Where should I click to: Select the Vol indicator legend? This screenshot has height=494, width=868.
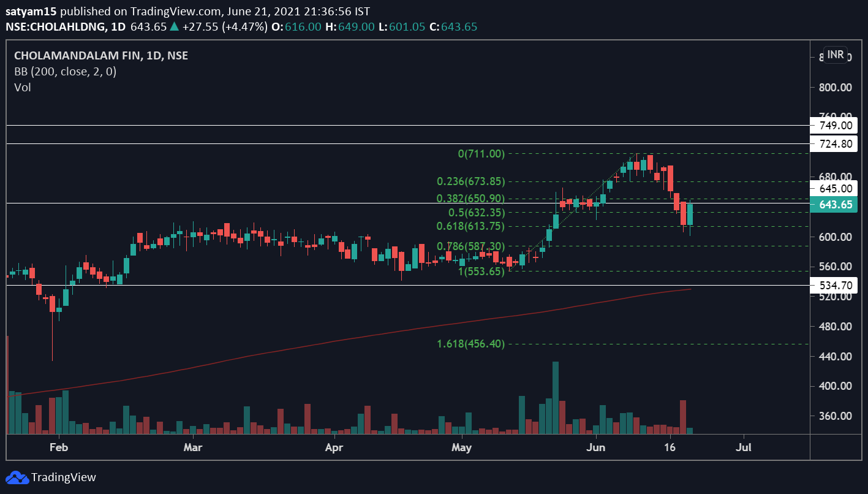23,87
